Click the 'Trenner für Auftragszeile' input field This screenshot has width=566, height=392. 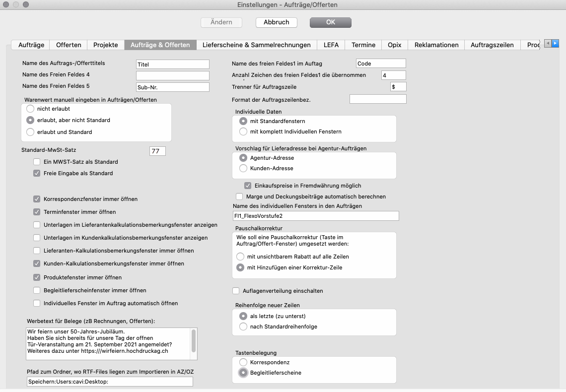coord(398,87)
